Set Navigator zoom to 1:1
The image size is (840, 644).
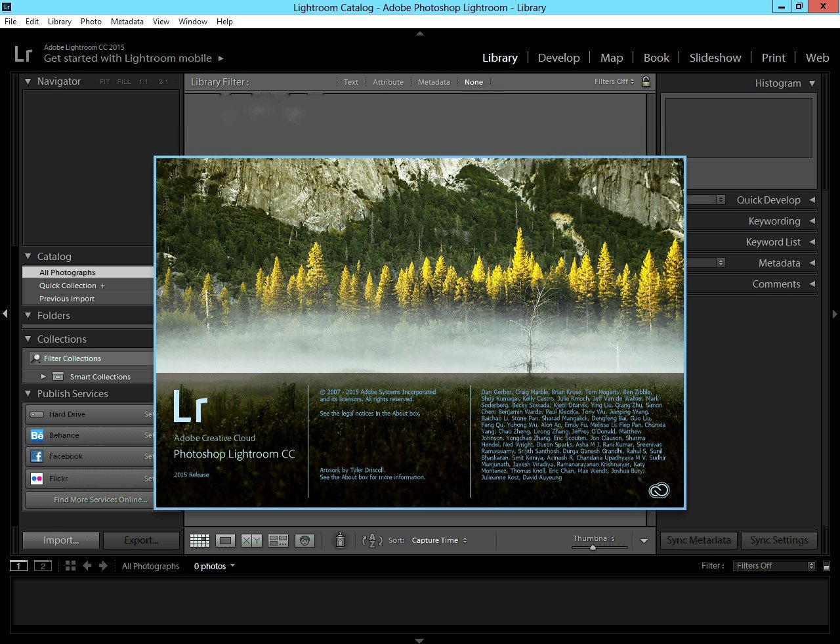coord(143,82)
